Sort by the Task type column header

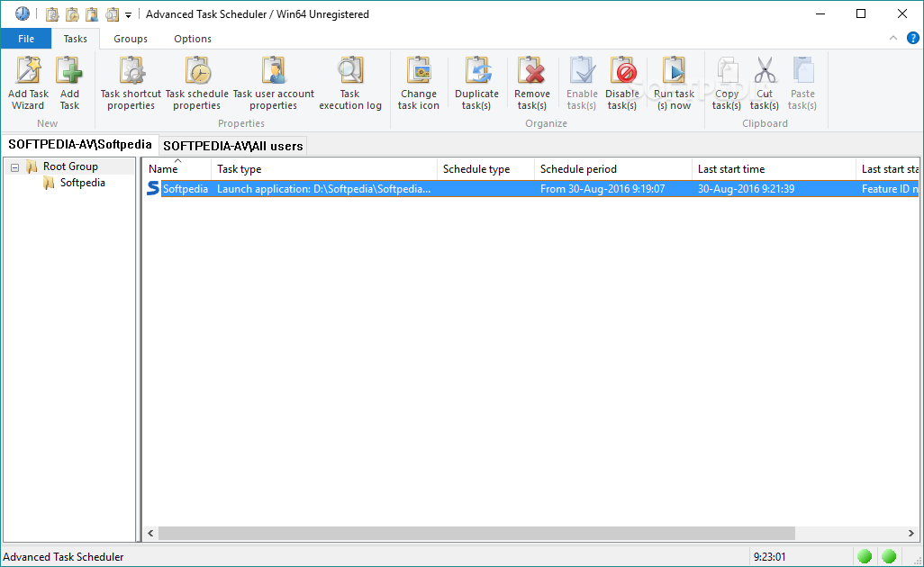tap(324, 169)
